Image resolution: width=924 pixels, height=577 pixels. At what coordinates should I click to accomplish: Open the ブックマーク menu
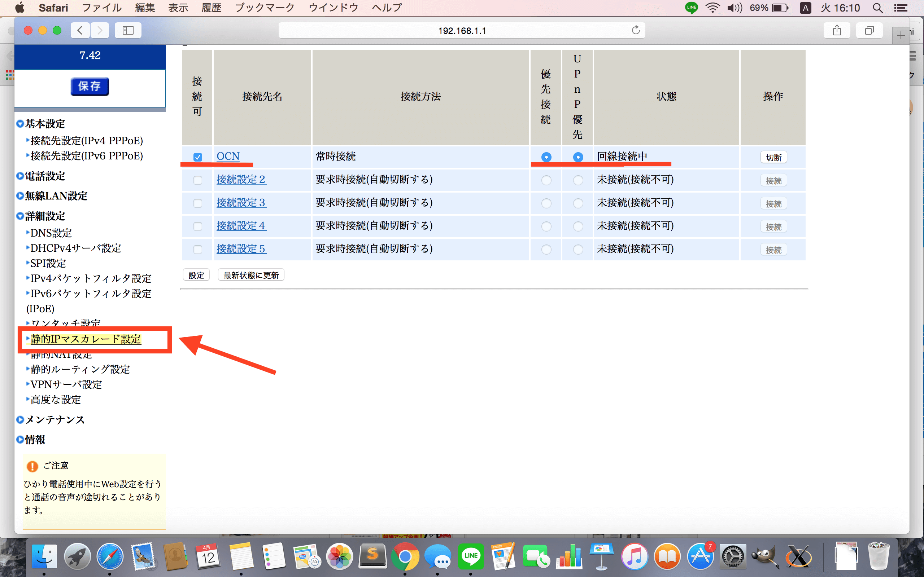[x=264, y=7]
